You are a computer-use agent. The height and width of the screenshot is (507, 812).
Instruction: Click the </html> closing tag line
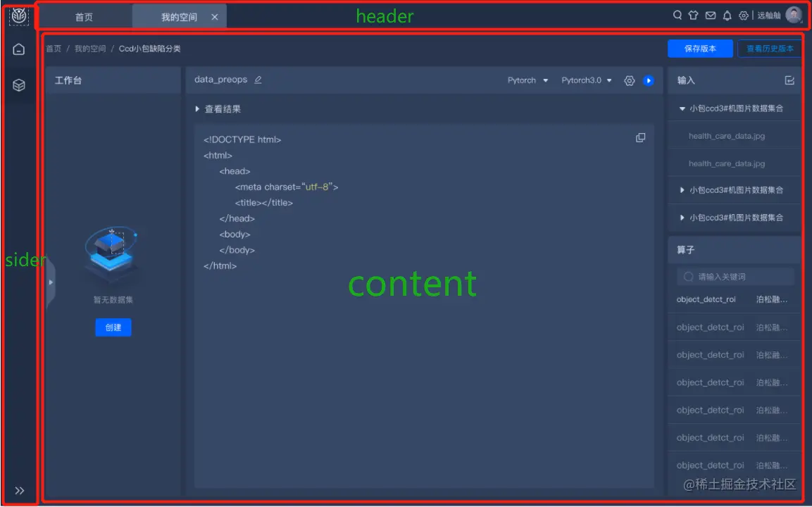(220, 266)
